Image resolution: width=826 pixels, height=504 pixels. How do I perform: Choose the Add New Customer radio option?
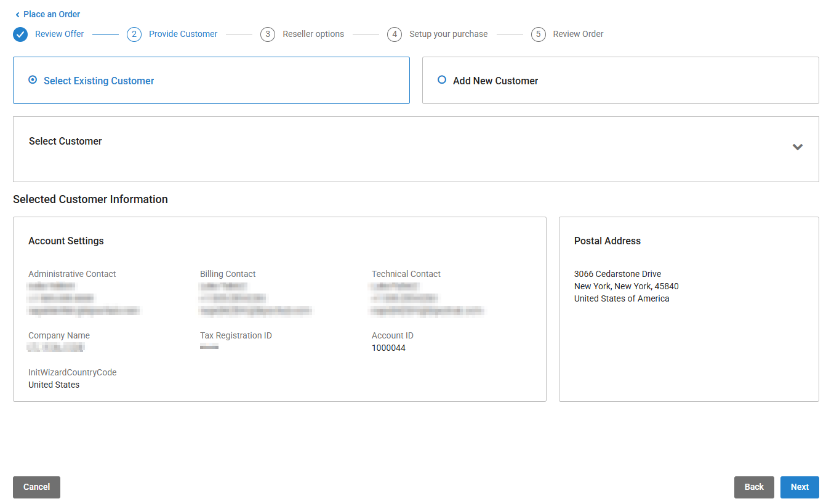[441, 80]
